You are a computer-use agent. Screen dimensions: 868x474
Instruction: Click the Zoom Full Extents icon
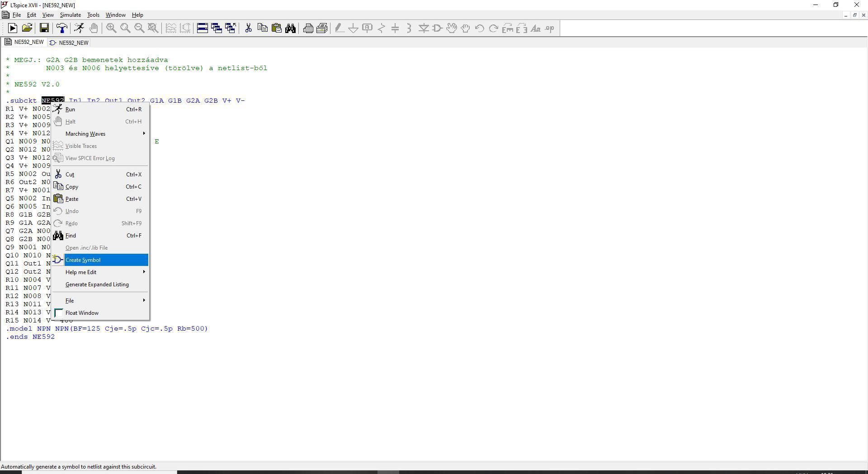click(x=153, y=28)
